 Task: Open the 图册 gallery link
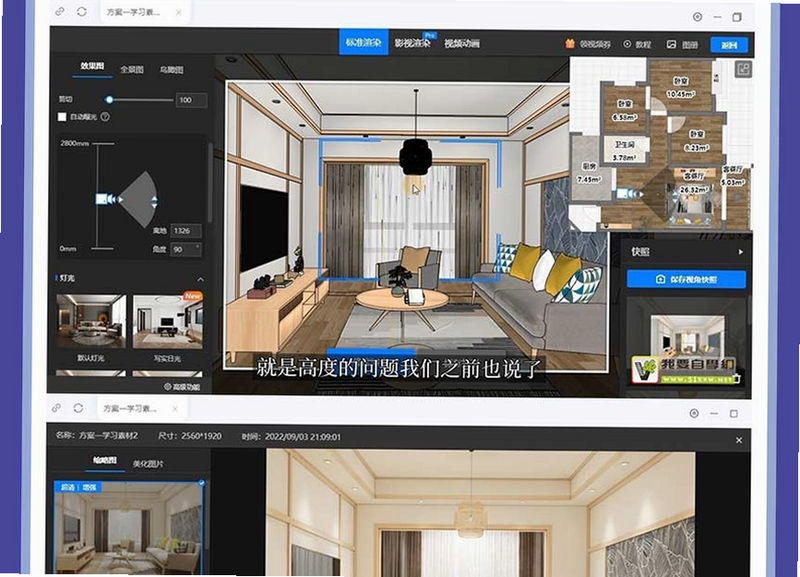click(682, 45)
